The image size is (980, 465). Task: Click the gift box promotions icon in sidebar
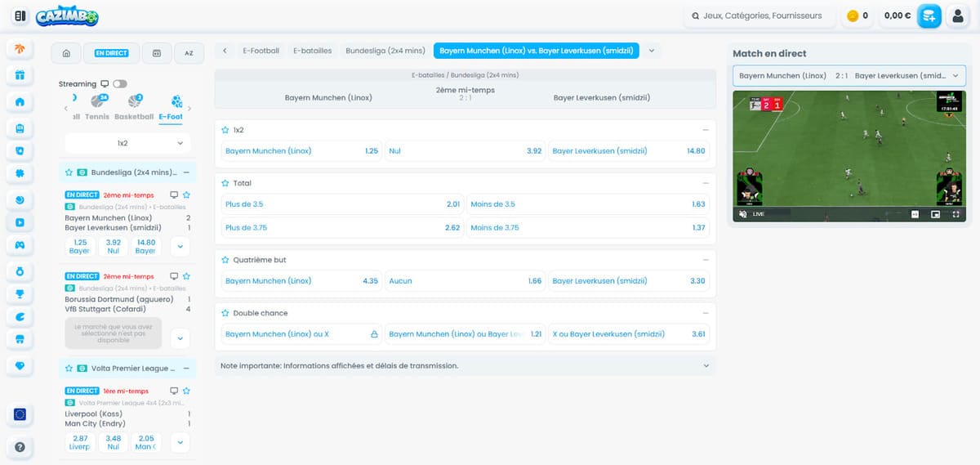[x=20, y=75]
